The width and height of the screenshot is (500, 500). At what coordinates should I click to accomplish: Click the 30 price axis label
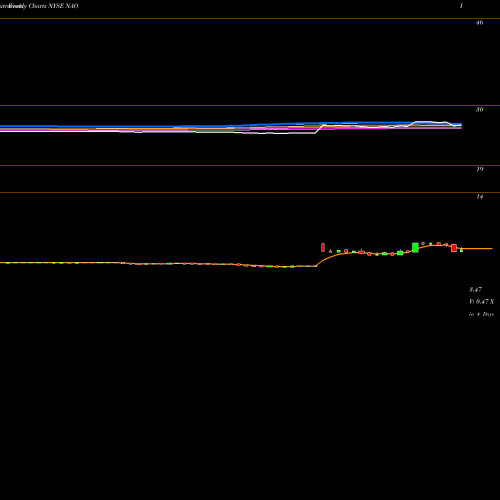pyautogui.click(x=479, y=109)
